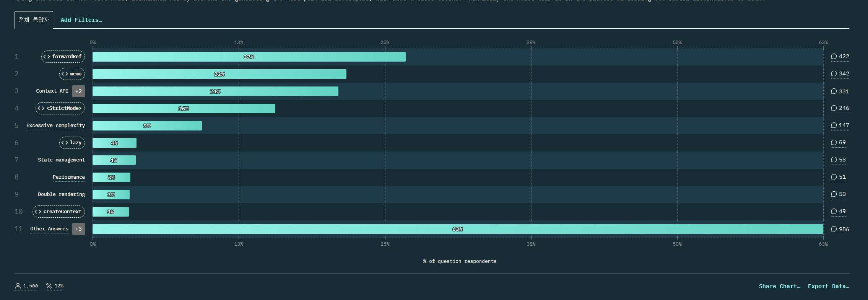
Task: Expand the +2 badge next to Context API
Action: point(78,91)
